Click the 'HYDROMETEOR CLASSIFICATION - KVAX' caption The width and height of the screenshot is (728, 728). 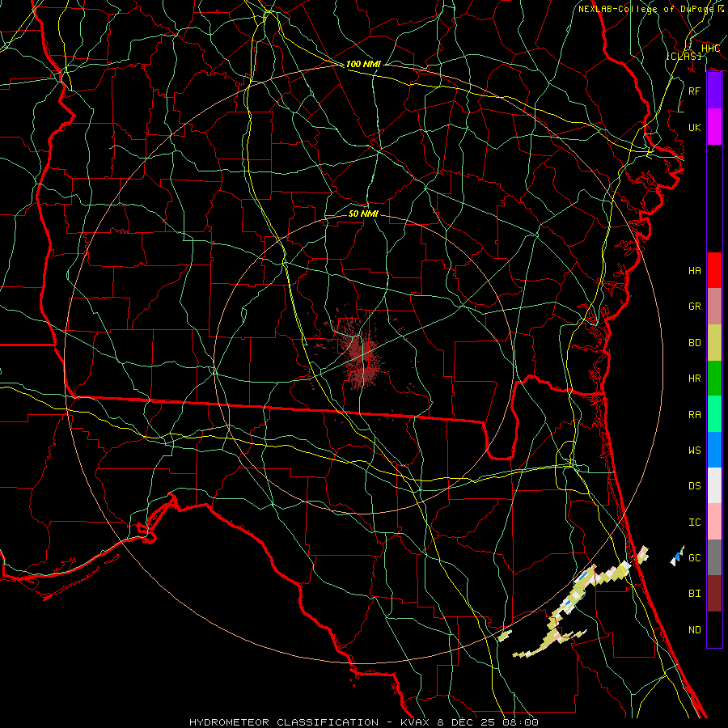point(311,722)
